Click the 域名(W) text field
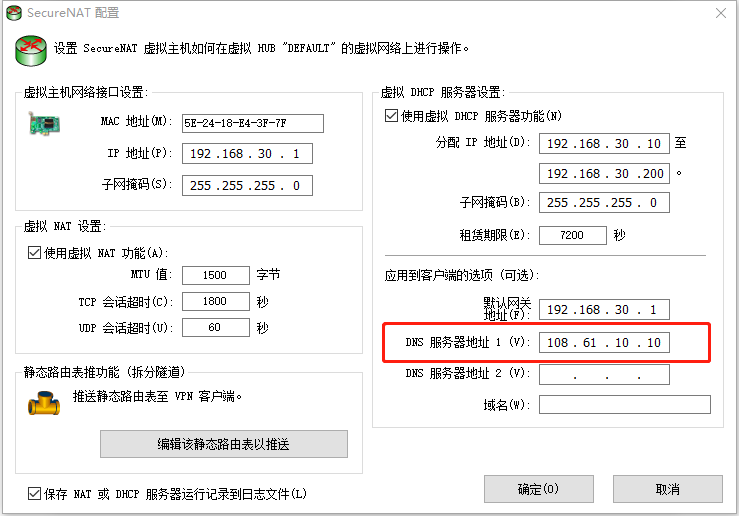 625,405
